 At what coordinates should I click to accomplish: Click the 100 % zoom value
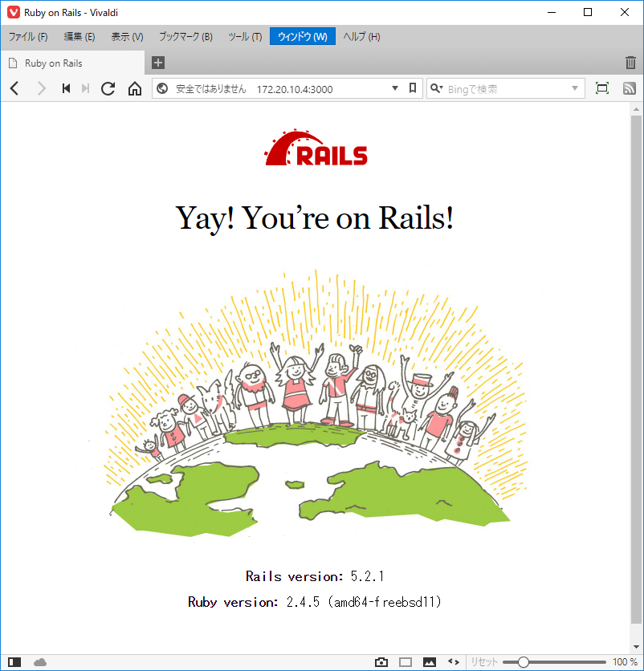pos(626,662)
